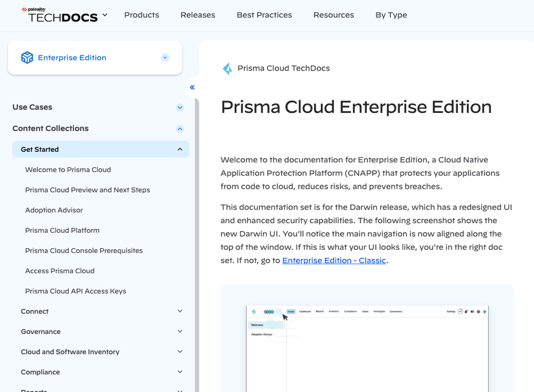The height and width of the screenshot is (392, 534).
Task: Open the Best Practices menu
Action: coord(264,15)
